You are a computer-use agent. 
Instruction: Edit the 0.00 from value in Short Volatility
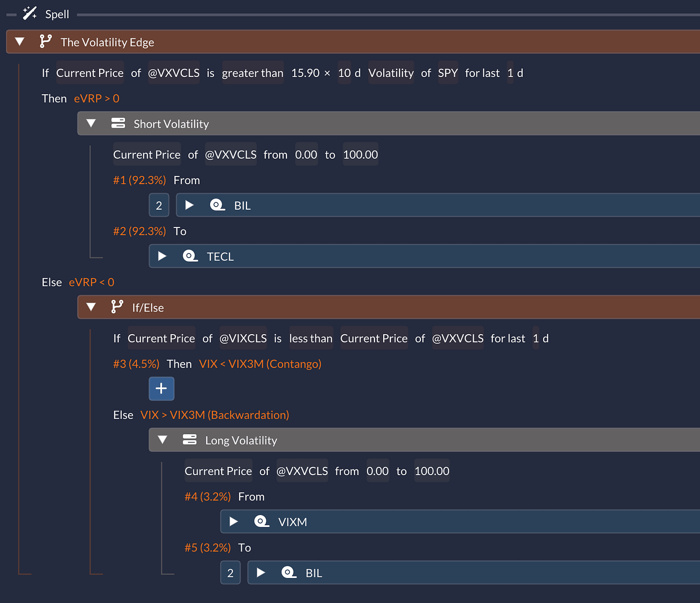click(306, 154)
